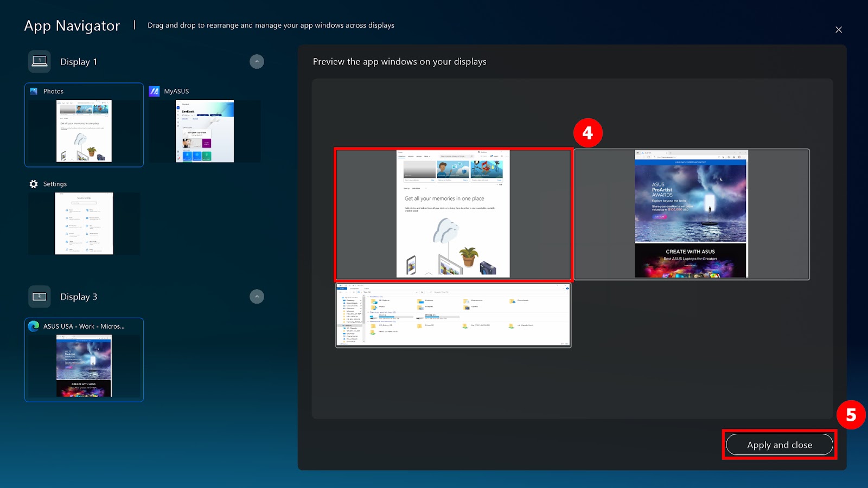Click the Settings gear icon
This screenshot has width=868, height=488.
point(34,184)
